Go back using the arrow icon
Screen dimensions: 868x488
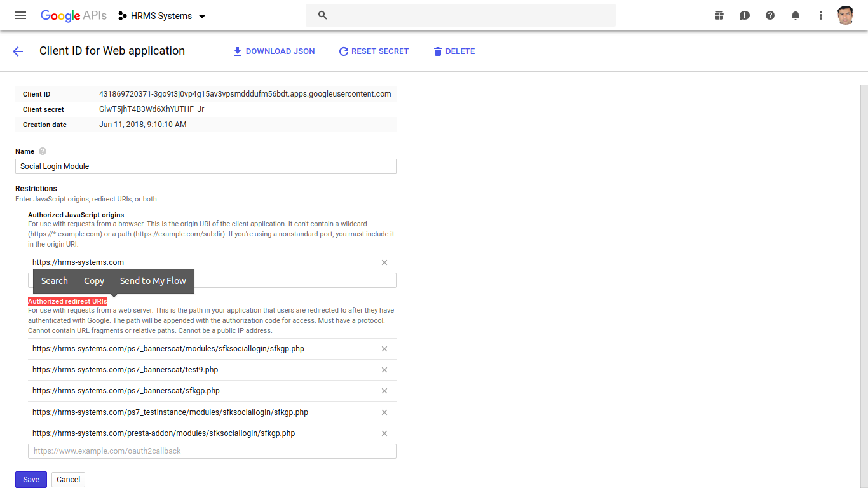[x=18, y=51]
